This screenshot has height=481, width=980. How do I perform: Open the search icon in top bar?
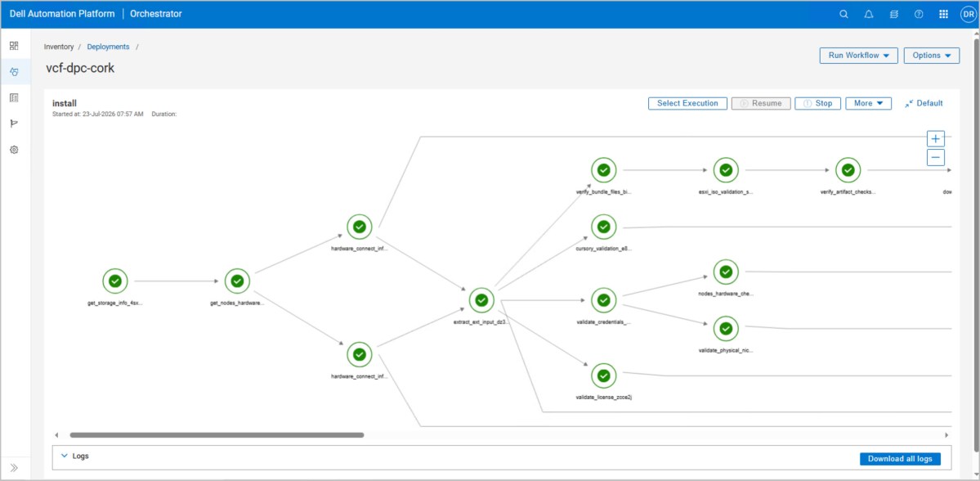pyautogui.click(x=844, y=15)
